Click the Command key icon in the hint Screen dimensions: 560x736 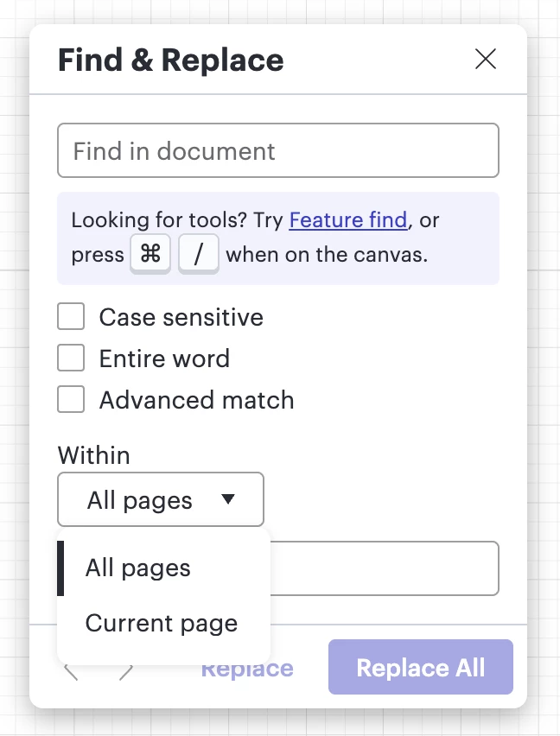[150, 255]
